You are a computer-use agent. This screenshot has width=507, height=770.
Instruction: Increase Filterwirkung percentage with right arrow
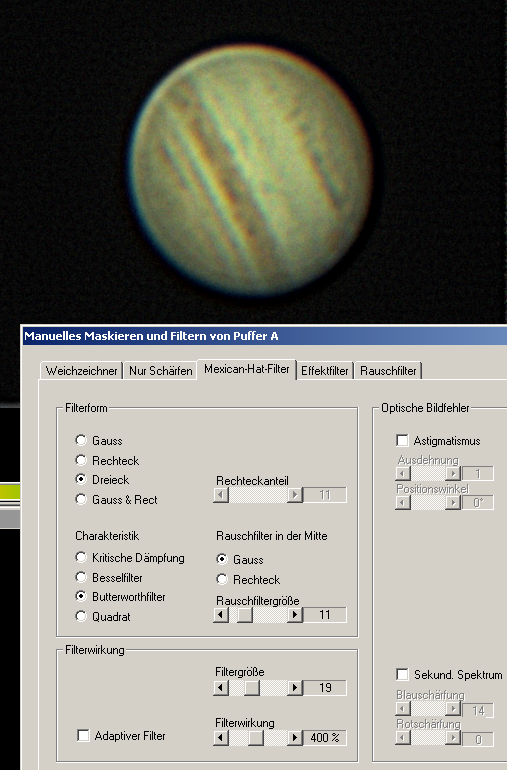point(295,737)
